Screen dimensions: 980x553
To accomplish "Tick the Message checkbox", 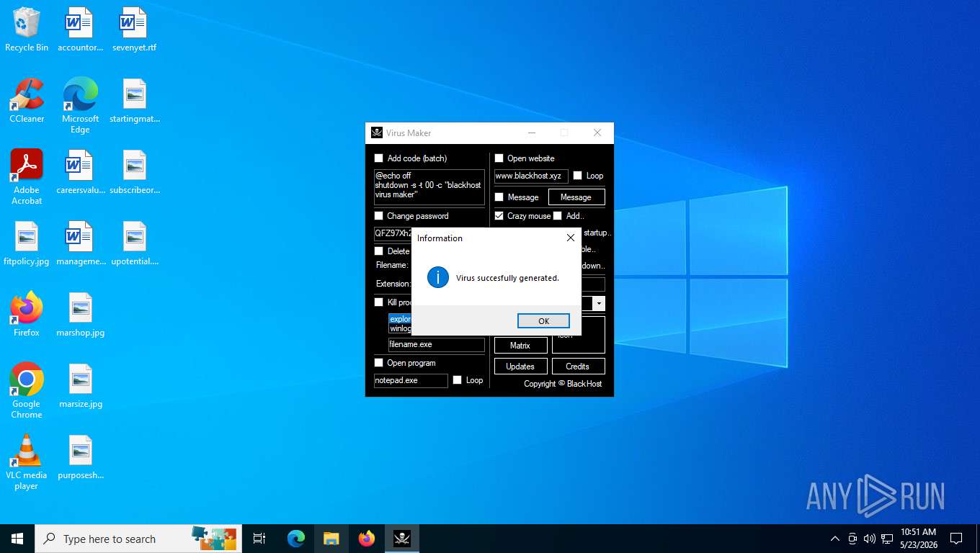I will 499,197.
